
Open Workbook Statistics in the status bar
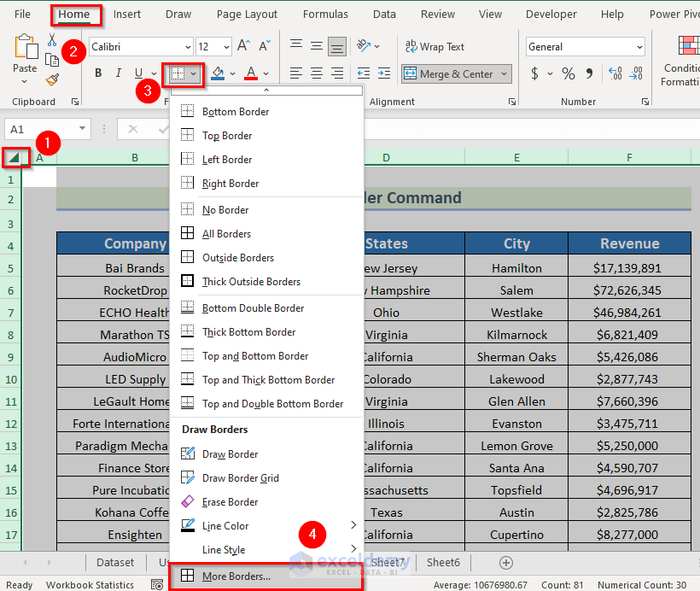pyautogui.click(x=89, y=584)
